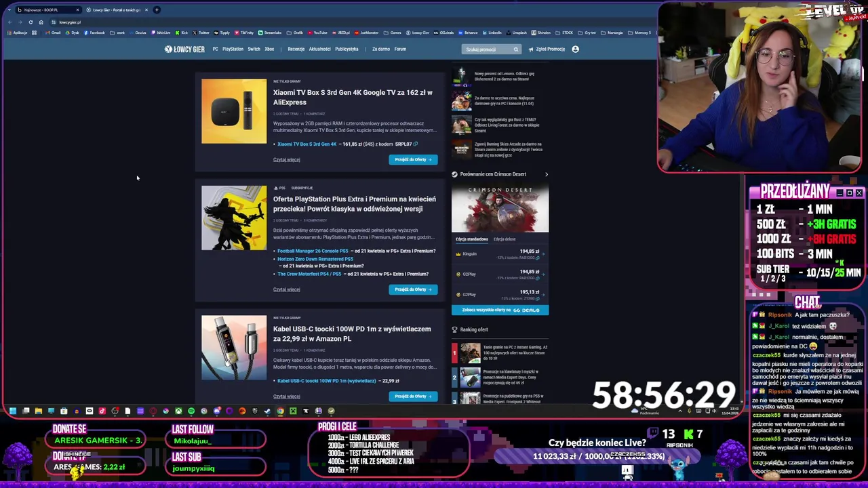868x488 pixels.
Task: Go to the Publicystyka section
Action: point(347,49)
